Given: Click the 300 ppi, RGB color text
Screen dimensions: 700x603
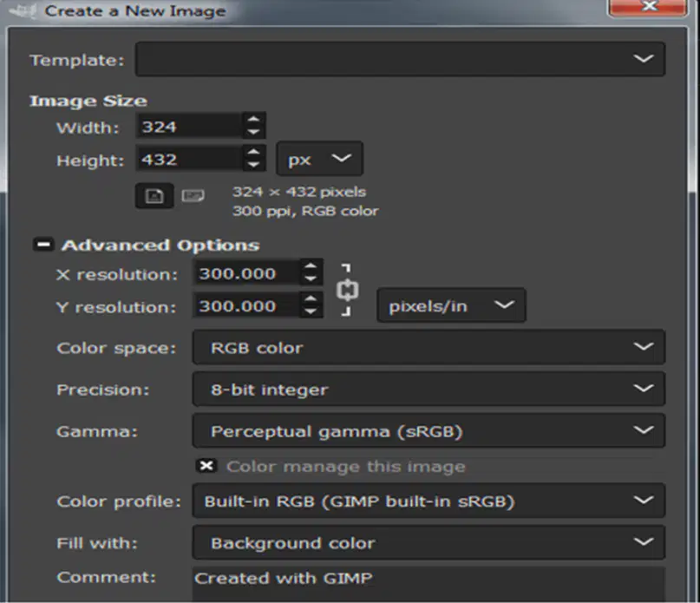Looking at the screenshot, I should point(305,211).
